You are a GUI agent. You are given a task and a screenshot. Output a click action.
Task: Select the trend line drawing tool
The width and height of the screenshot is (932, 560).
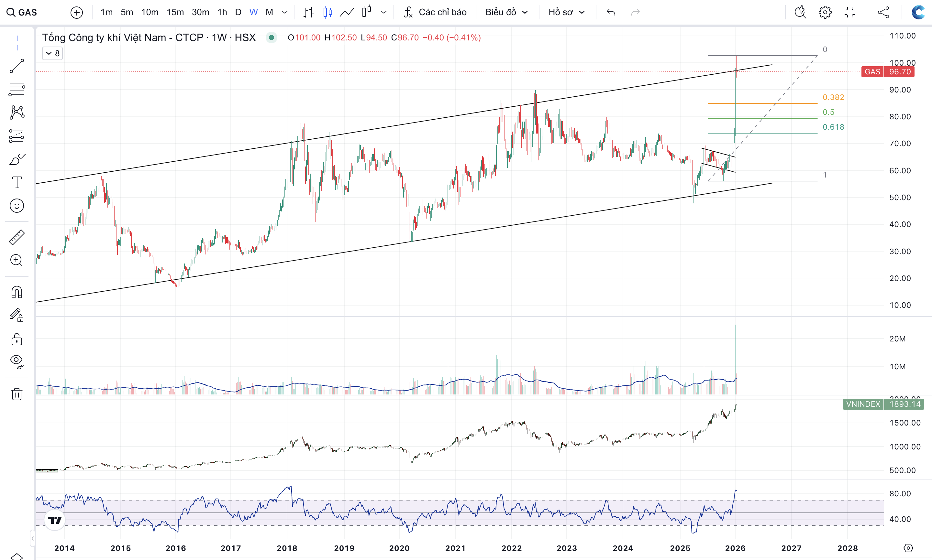point(17,66)
